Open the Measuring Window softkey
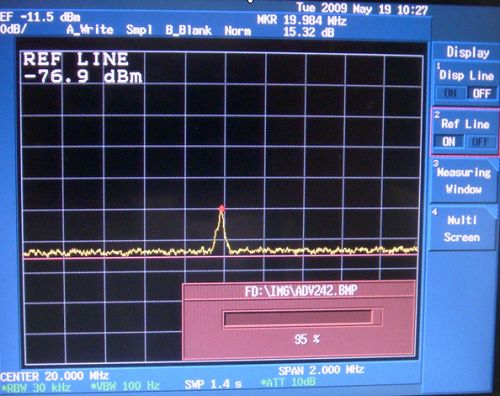Viewport: 500px width, 396px height. pos(464,181)
